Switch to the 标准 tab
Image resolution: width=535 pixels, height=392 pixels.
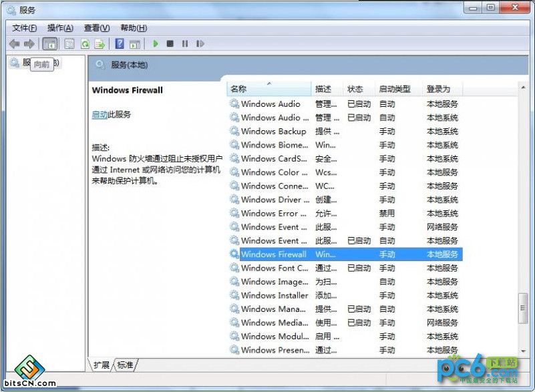[x=125, y=365]
